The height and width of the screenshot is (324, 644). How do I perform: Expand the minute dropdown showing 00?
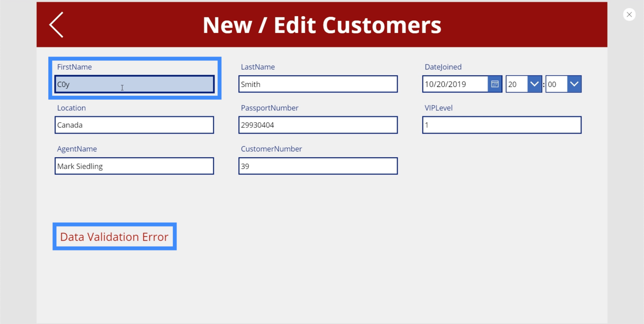point(574,84)
